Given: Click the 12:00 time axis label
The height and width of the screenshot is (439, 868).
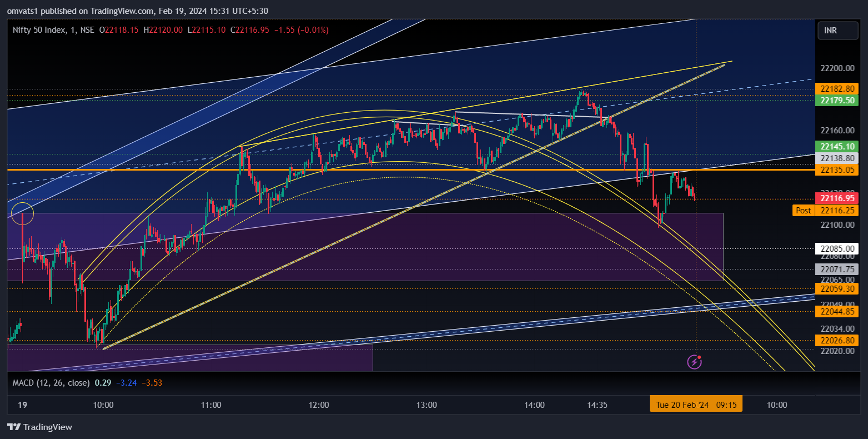Looking at the screenshot, I should point(319,405).
